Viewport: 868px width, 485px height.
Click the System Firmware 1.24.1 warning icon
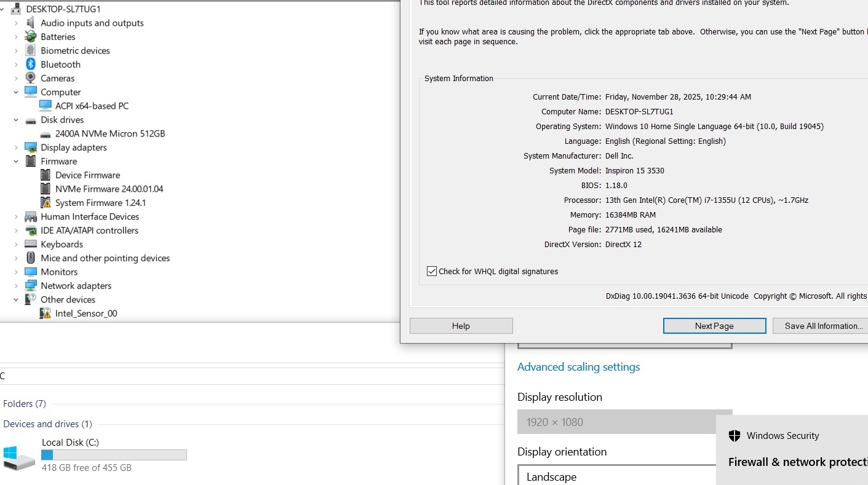(x=45, y=203)
